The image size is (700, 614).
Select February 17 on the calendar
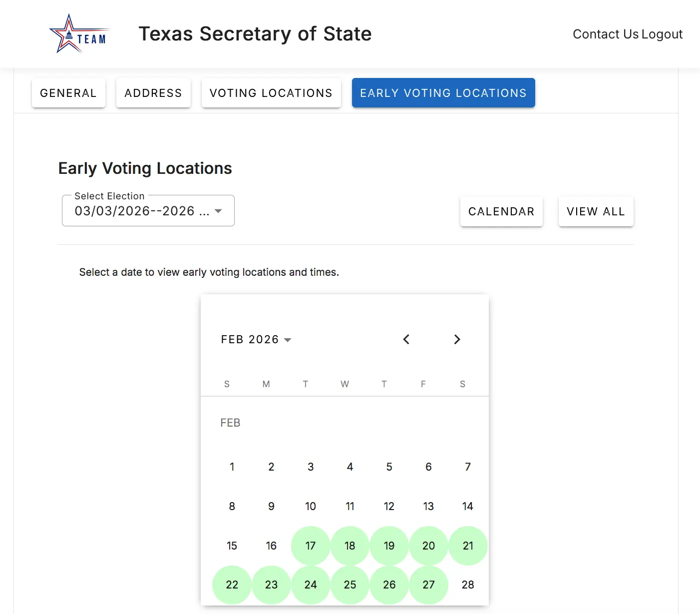pyautogui.click(x=311, y=546)
